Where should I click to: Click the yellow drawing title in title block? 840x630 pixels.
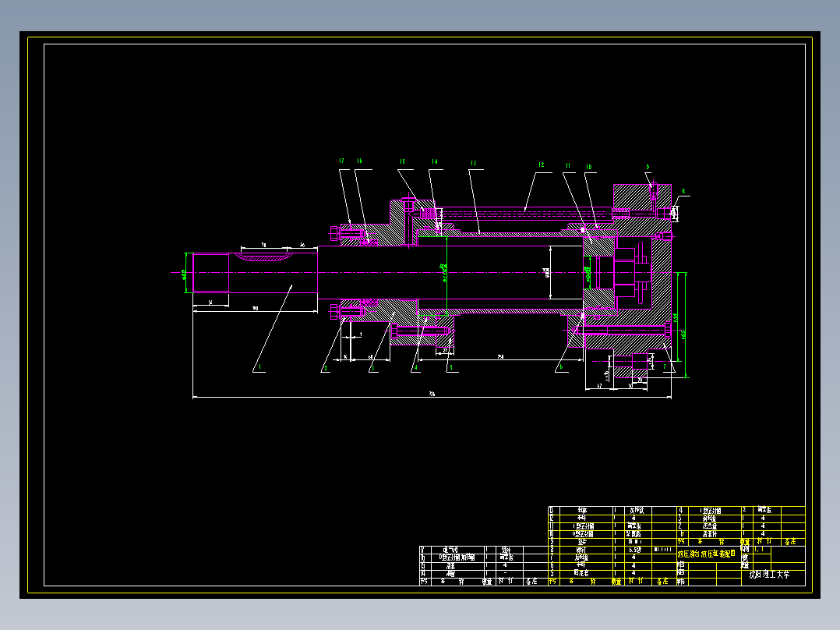pyautogui.click(x=707, y=554)
